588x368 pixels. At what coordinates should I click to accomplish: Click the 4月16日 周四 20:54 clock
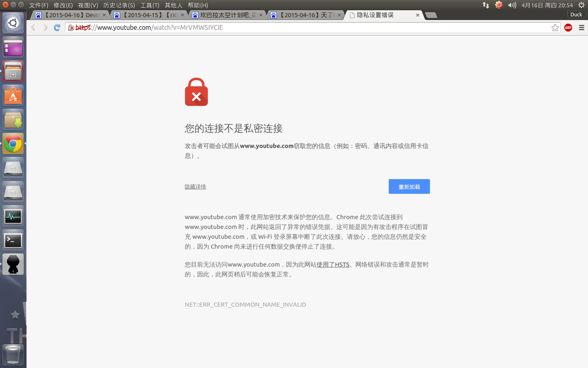coord(547,5)
